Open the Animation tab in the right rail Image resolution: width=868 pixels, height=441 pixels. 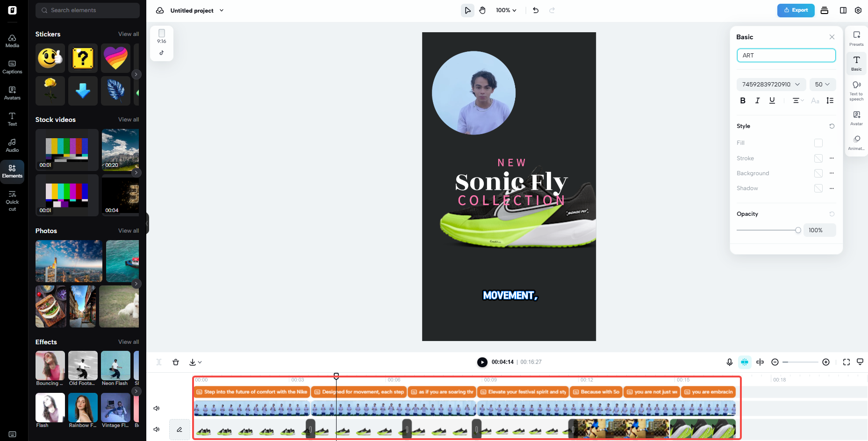856,142
